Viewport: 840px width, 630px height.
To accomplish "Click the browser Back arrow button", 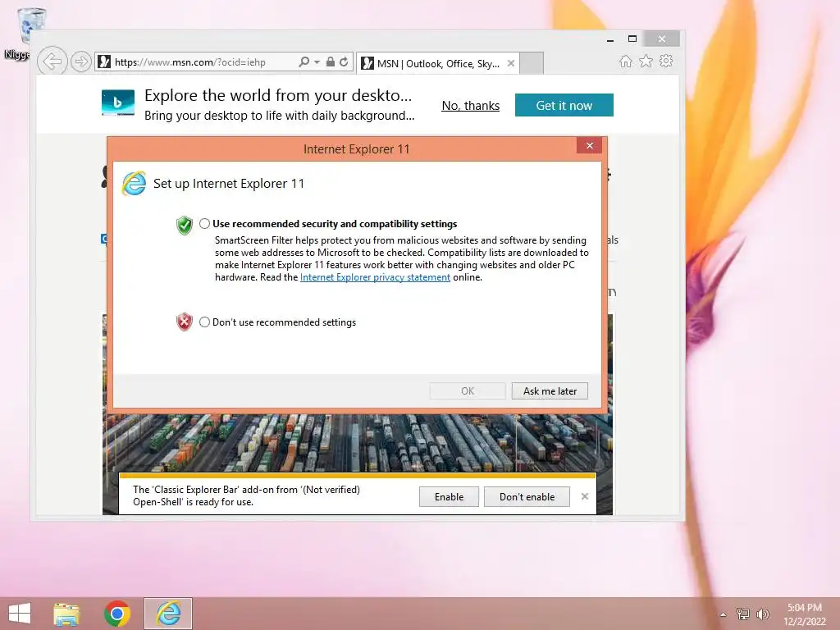I will 52,62.
